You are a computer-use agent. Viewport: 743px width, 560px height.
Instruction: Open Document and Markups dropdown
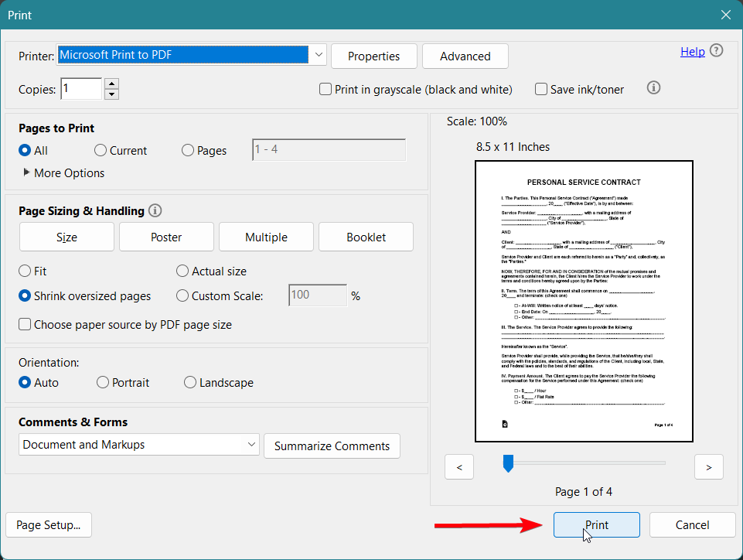251,445
